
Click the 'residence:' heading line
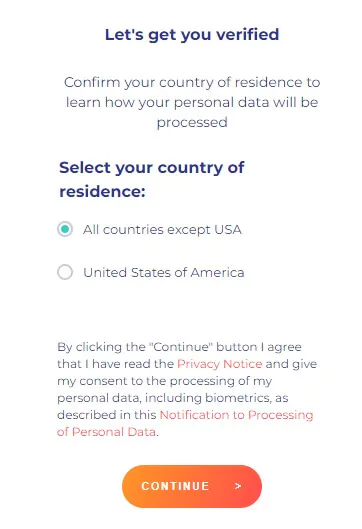(x=103, y=192)
